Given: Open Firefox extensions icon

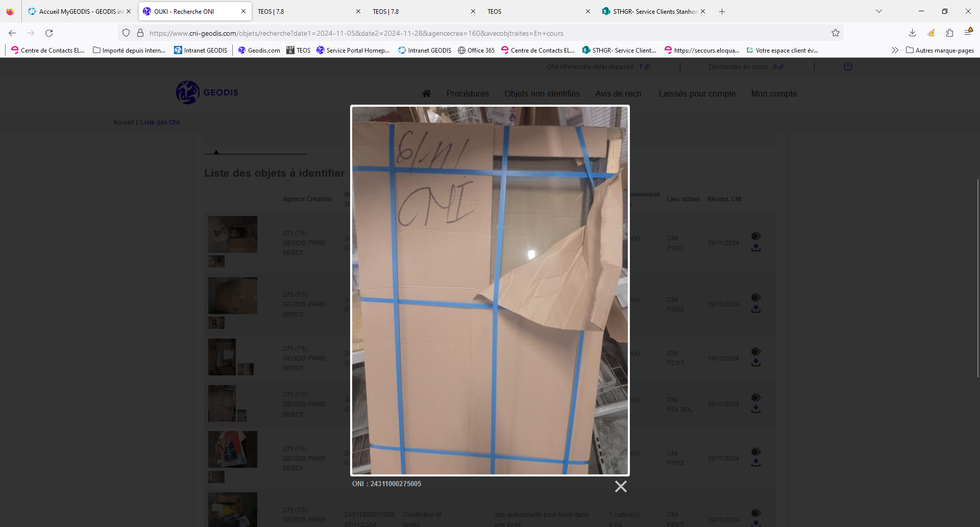Looking at the screenshot, I should [x=949, y=33].
